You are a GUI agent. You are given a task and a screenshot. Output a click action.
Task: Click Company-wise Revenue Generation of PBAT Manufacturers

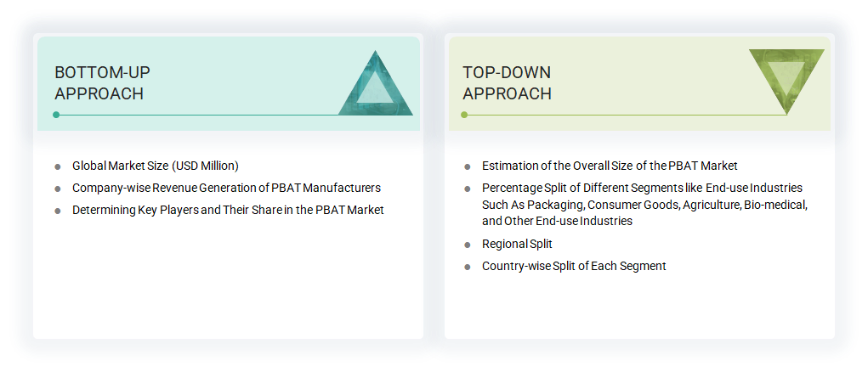[226, 188]
